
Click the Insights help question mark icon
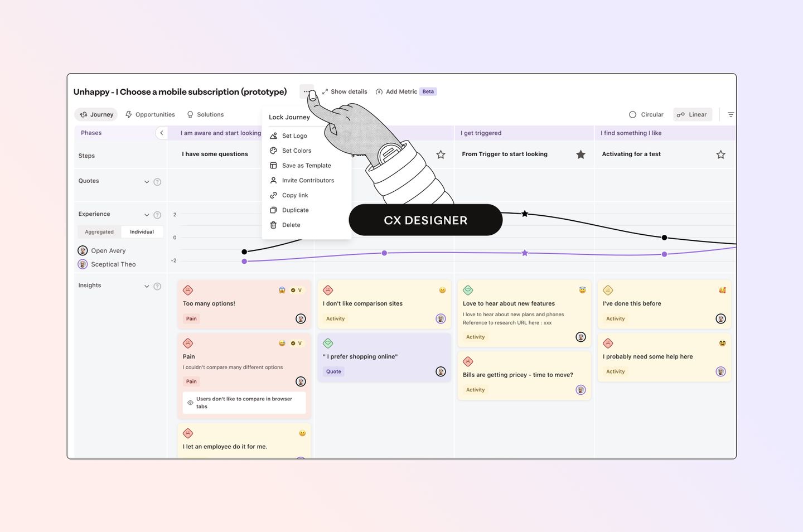[x=158, y=286]
